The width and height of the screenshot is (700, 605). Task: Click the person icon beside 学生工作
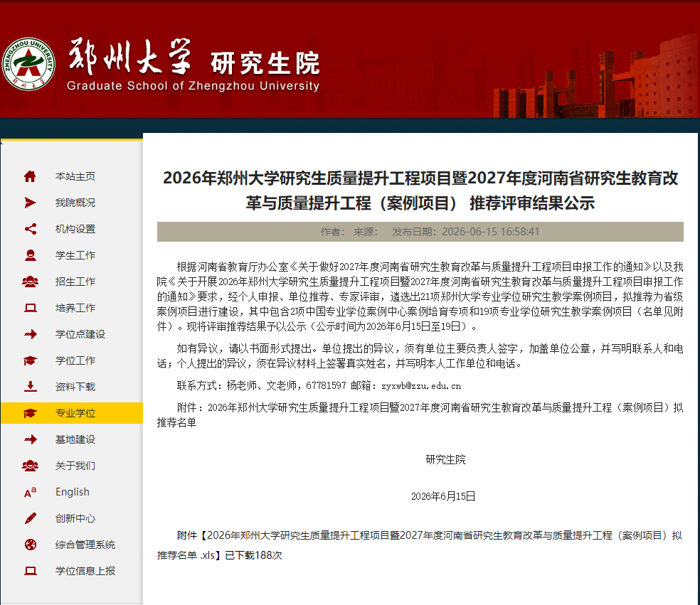[x=30, y=255]
